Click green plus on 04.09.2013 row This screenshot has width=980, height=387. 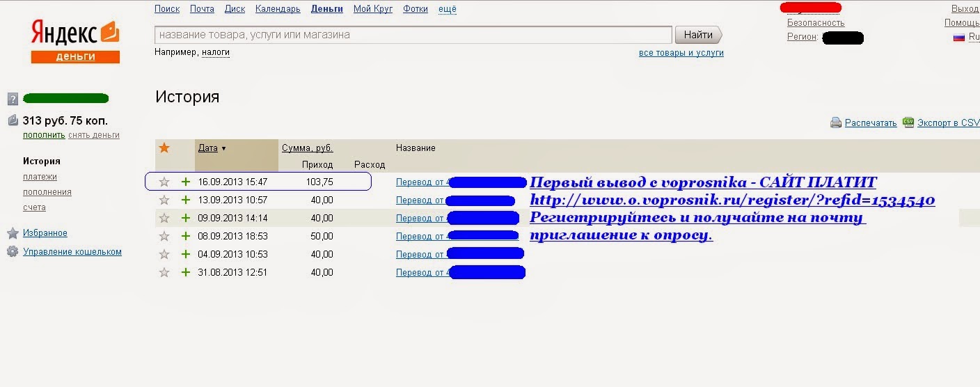(185, 254)
